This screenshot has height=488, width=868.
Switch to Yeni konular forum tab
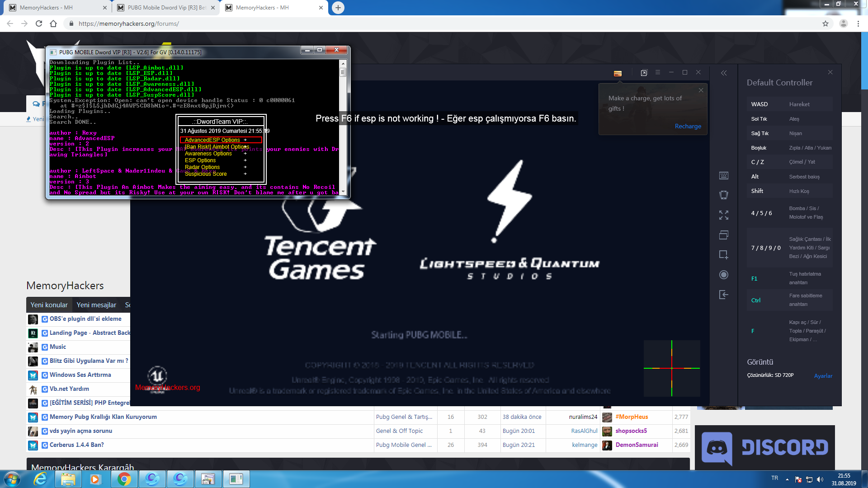coord(49,305)
